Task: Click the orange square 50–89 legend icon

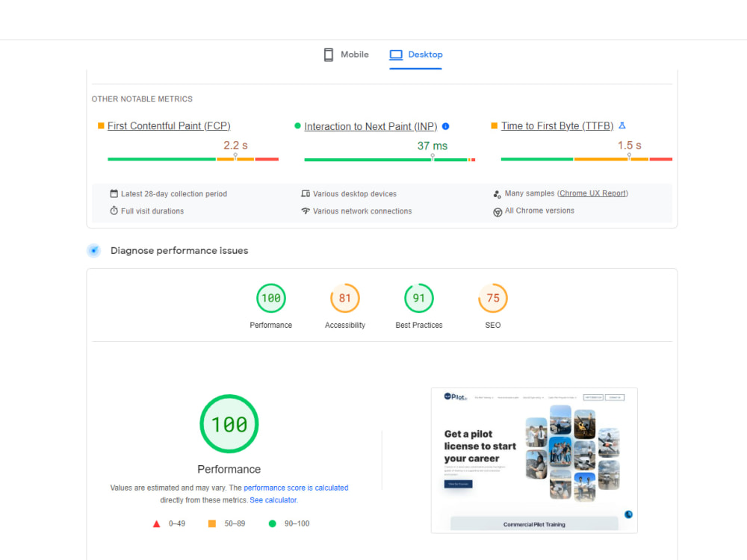Action: (212, 524)
